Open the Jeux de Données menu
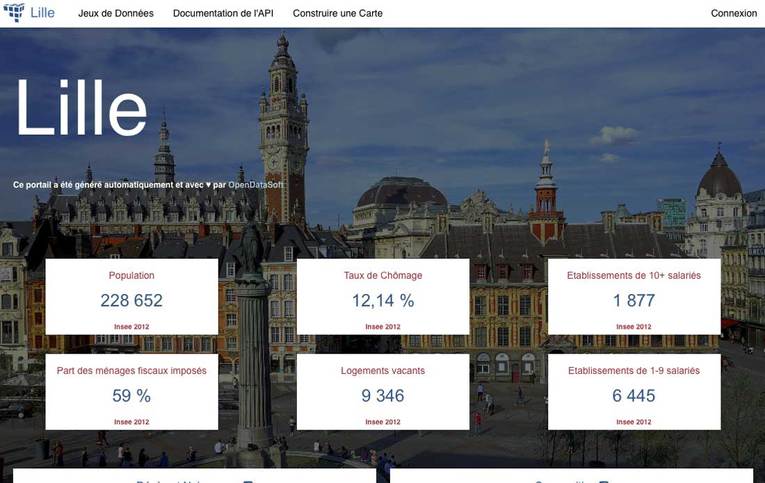 pyautogui.click(x=116, y=13)
